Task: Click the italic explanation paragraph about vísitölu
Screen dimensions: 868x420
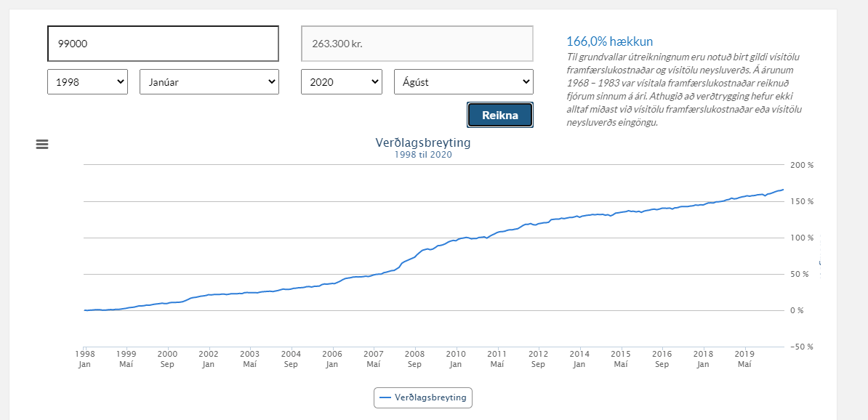Action: pos(683,89)
